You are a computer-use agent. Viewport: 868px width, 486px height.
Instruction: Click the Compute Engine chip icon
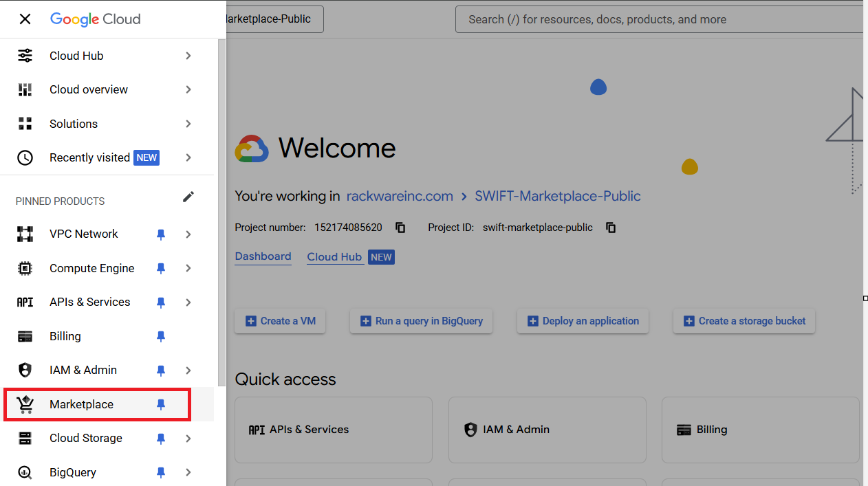coord(25,268)
